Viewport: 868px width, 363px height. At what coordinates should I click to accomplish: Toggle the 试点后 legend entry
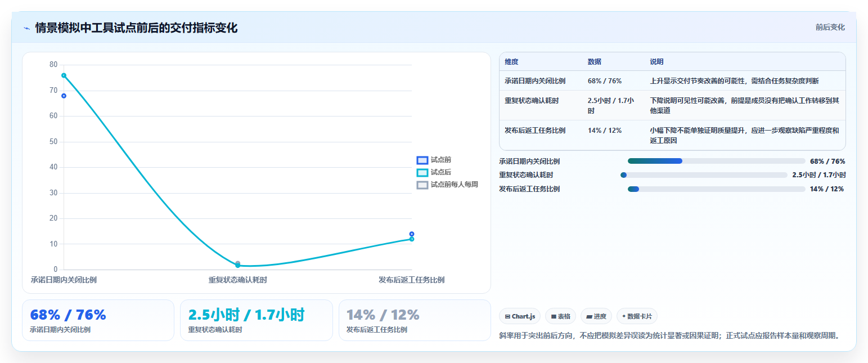pos(434,172)
